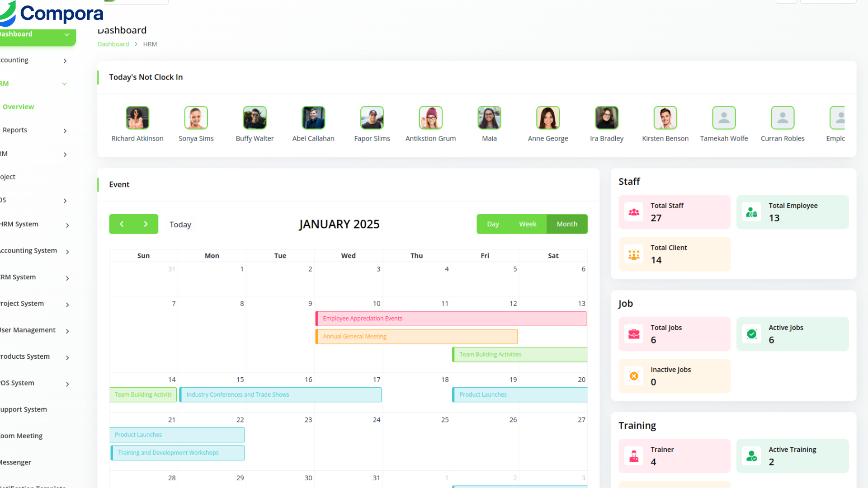Switch calendar to Week view
868x488 pixels.
point(528,224)
